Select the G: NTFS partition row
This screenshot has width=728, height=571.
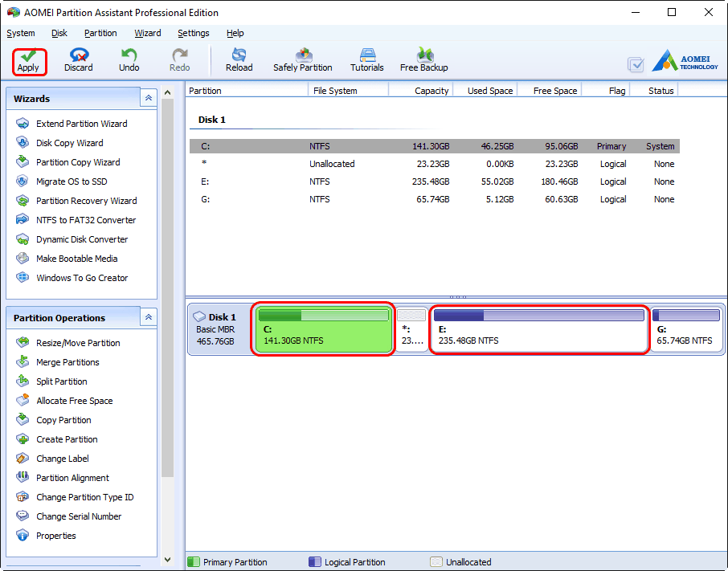pos(435,199)
